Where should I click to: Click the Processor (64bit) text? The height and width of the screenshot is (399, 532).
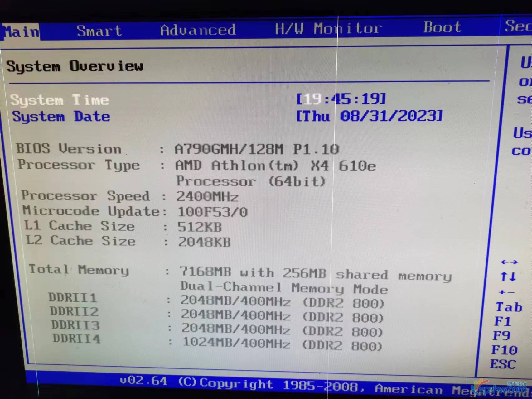click(x=251, y=181)
